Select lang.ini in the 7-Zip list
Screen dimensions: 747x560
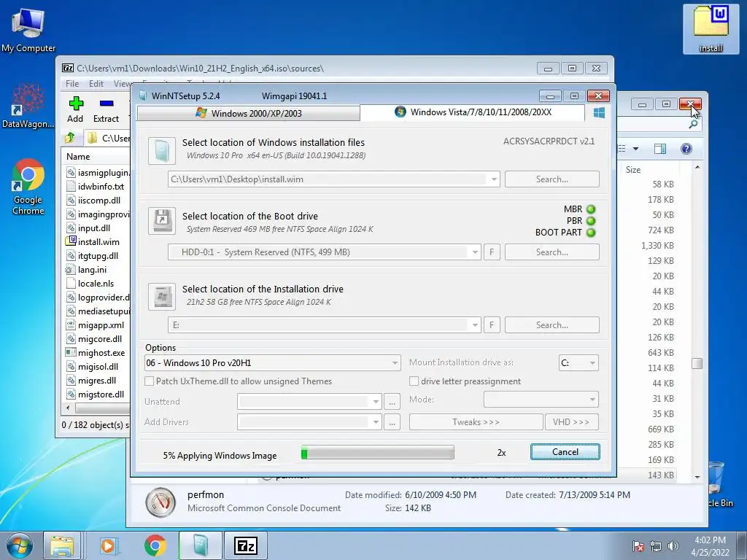[x=92, y=270]
